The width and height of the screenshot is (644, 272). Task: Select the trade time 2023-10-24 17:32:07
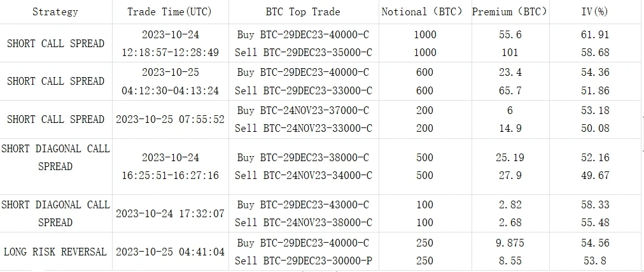[170, 213]
